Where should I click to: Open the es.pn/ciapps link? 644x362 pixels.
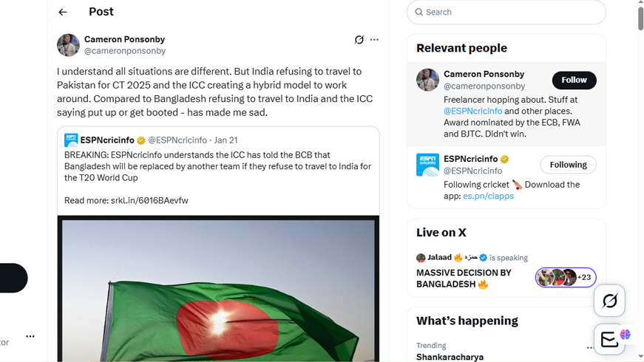pyautogui.click(x=488, y=196)
